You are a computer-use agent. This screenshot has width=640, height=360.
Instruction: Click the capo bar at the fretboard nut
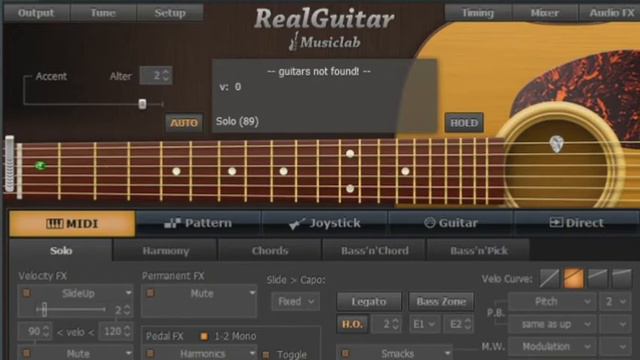click(9, 164)
